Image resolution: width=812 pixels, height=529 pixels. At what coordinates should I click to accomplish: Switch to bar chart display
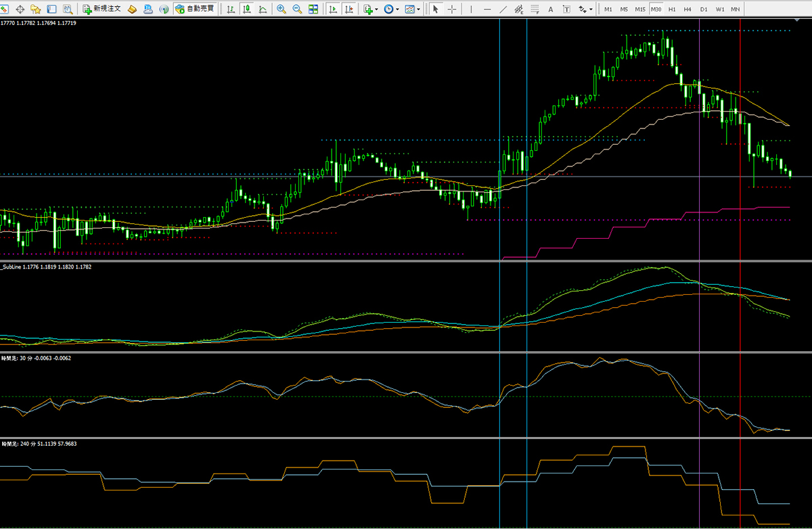(231, 9)
